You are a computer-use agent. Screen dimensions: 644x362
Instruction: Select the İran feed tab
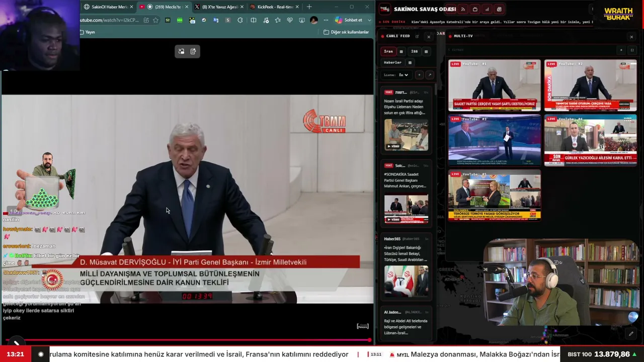(x=388, y=51)
